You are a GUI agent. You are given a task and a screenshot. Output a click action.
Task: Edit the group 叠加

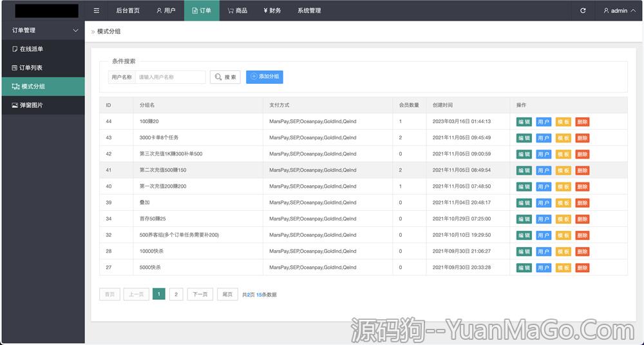[x=524, y=202]
